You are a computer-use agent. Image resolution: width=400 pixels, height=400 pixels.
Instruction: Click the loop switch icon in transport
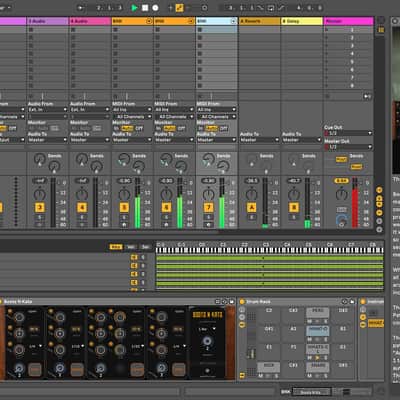[x=271, y=8]
